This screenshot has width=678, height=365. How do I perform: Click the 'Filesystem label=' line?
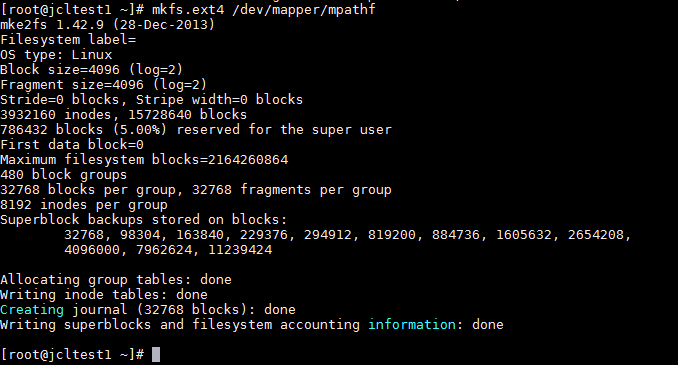68,39
